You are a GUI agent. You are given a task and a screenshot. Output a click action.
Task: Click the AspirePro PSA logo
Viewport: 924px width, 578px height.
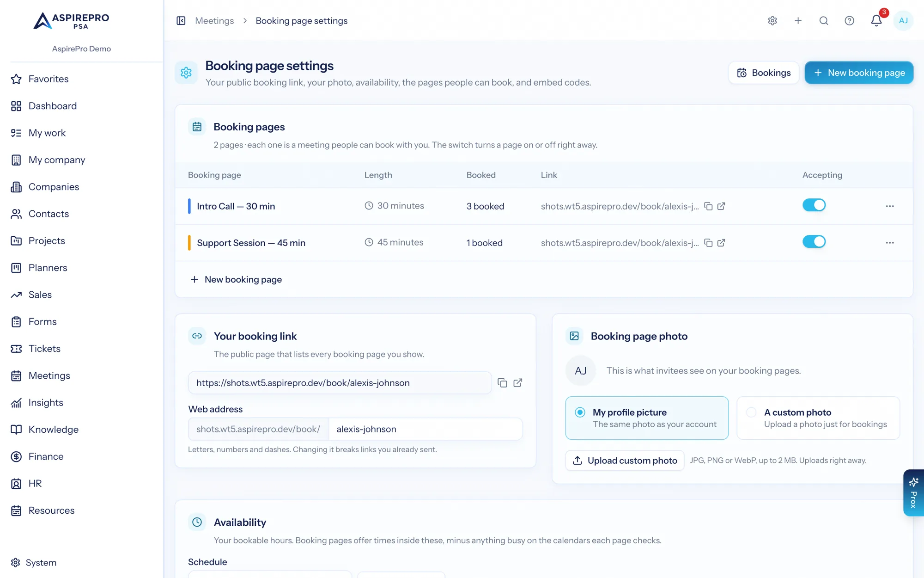tap(72, 21)
